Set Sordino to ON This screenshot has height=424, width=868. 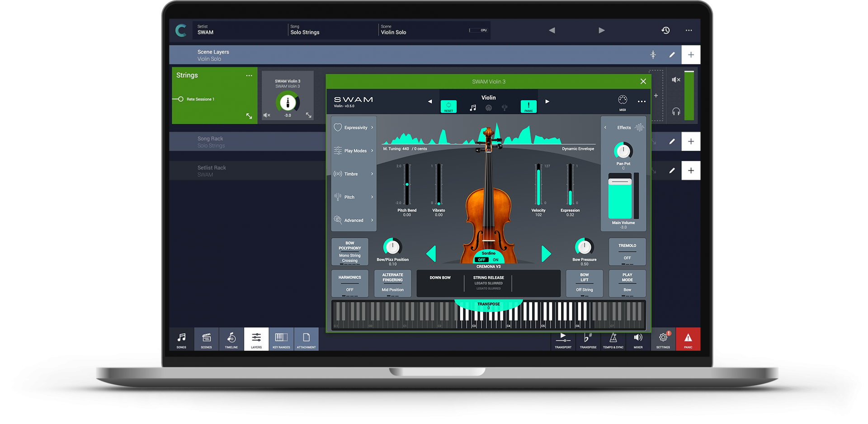click(495, 260)
